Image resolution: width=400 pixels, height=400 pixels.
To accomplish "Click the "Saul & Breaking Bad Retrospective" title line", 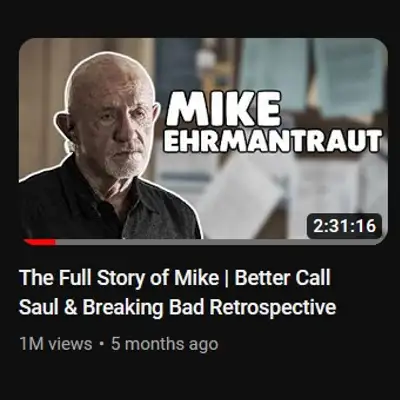I will pyautogui.click(x=177, y=307).
